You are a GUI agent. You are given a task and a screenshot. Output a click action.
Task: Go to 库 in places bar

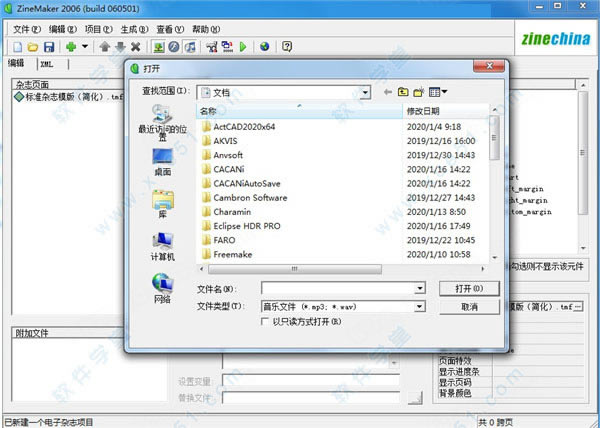[x=163, y=204]
